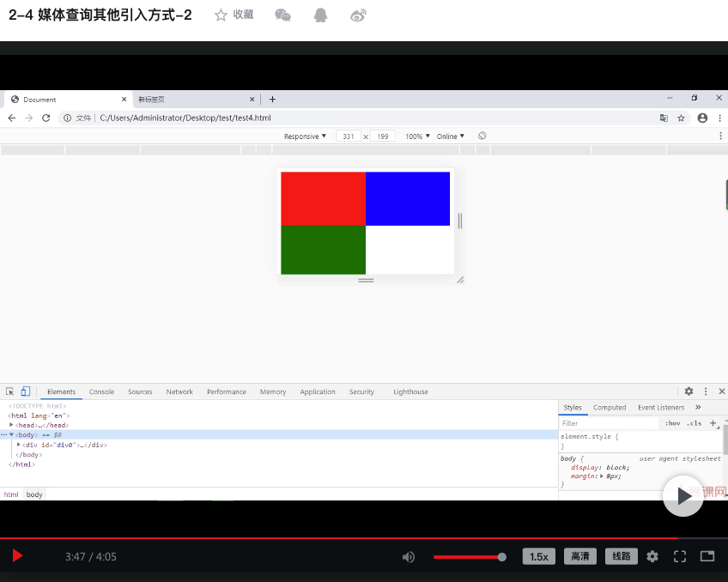728x582 pixels.
Task: Click the red video progress bar
Action: [338, 538]
